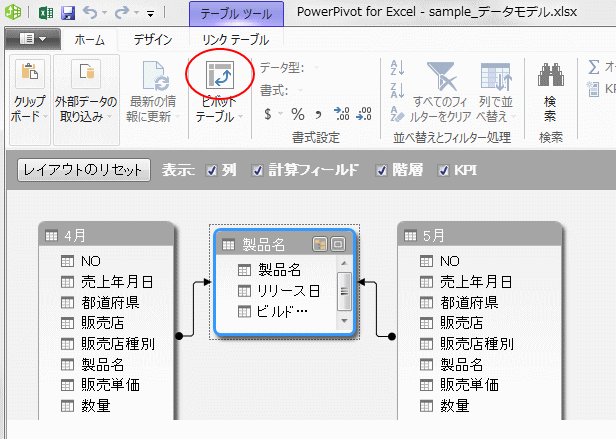This screenshot has height=439, width=616.
Task: Toggle 列 display checkbox
Action: point(212,170)
